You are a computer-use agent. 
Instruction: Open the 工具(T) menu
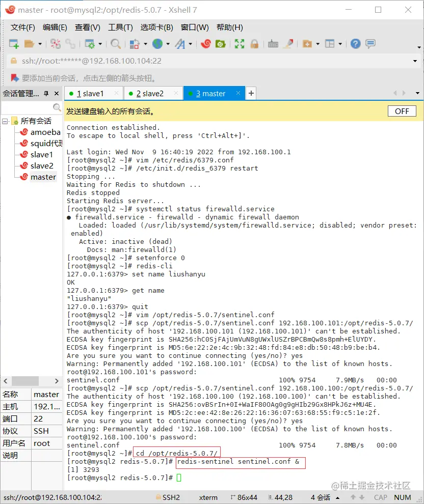pyautogui.click(x=120, y=27)
